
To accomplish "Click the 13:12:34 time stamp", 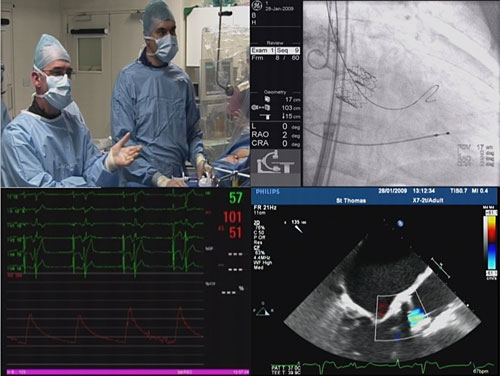I will point(424,191).
